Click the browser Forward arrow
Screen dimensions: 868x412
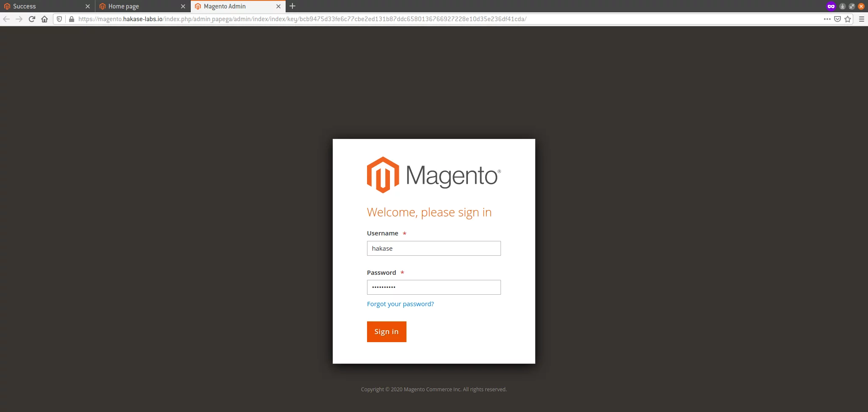(19, 19)
